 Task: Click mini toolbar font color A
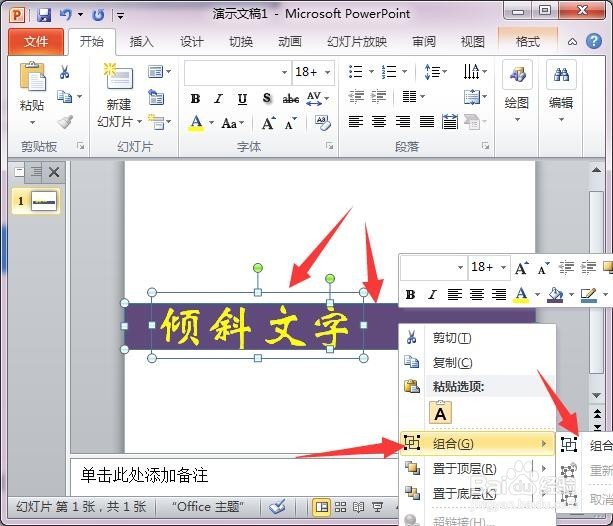click(x=521, y=294)
